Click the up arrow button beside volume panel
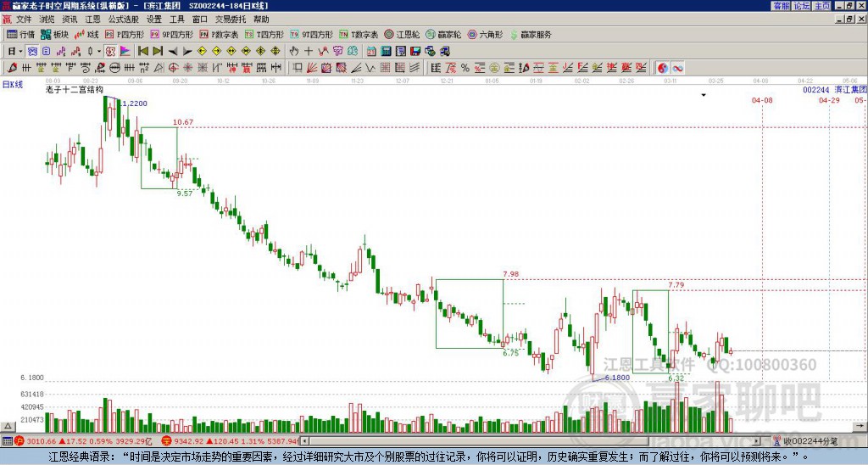This screenshot has height=465, width=868. [x=8, y=426]
